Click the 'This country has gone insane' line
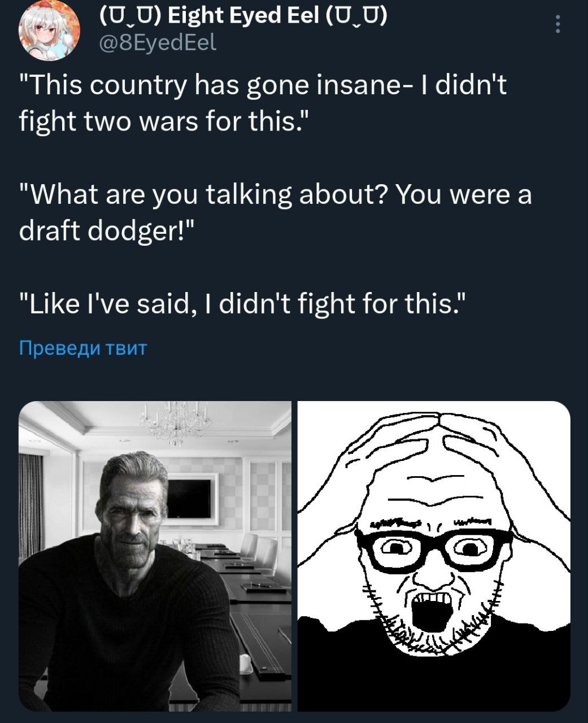The height and width of the screenshot is (723, 588). point(263,85)
